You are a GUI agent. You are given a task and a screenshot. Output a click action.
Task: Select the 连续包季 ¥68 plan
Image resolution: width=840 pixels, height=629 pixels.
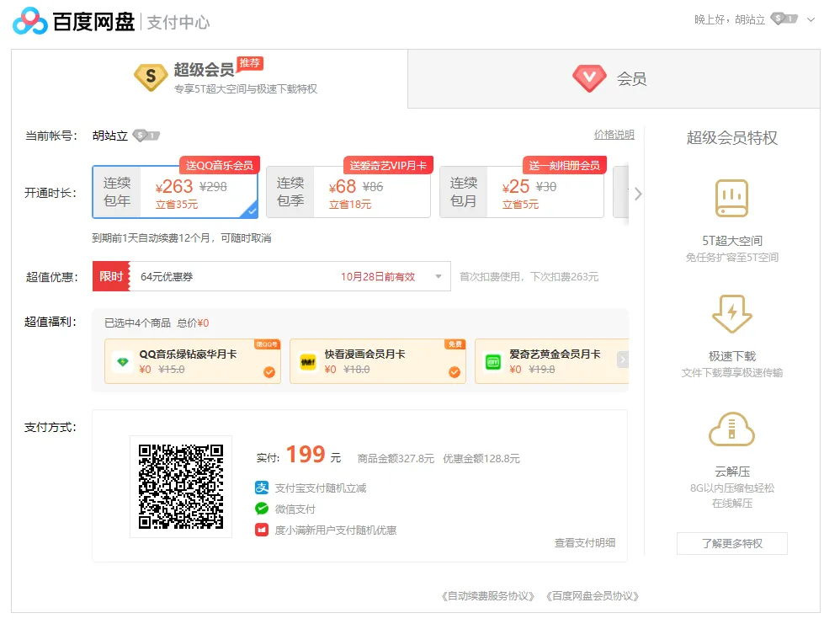(348, 192)
